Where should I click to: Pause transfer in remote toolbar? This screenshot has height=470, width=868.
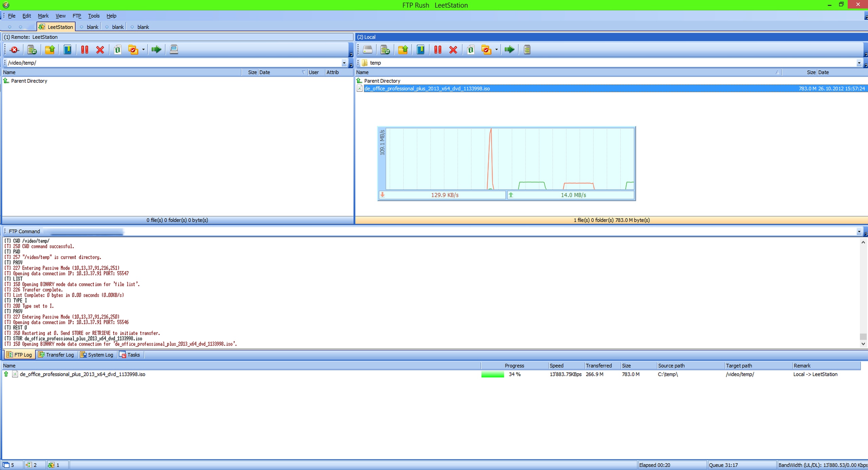pyautogui.click(x=84, y=50)
